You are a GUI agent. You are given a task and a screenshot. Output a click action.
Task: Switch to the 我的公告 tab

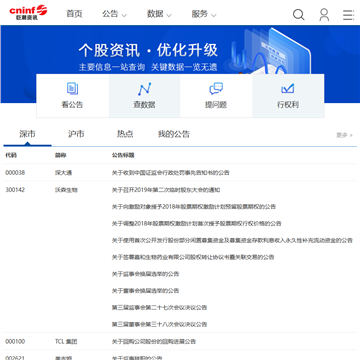(174, 134)
